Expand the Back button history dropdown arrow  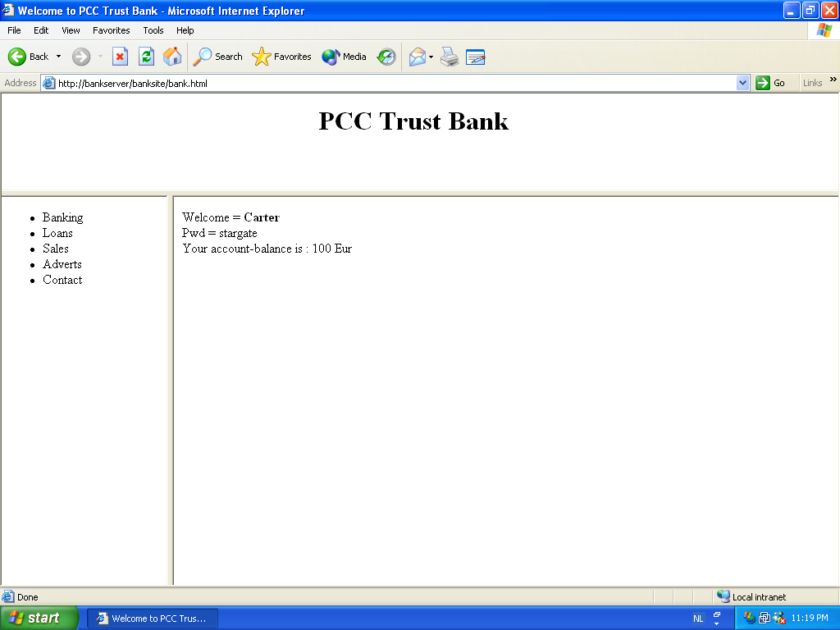coord(58,57)
